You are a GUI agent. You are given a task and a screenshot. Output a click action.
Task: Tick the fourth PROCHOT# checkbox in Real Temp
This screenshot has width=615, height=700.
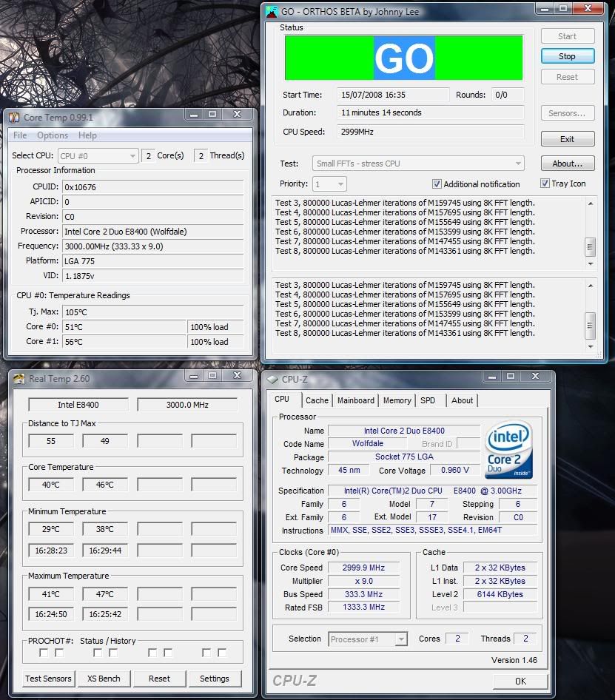tap(113, 653)
